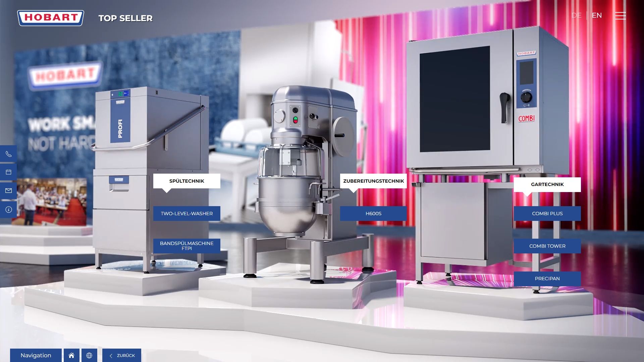Select the Zubereitungstechnik category label

click(373, 181)
